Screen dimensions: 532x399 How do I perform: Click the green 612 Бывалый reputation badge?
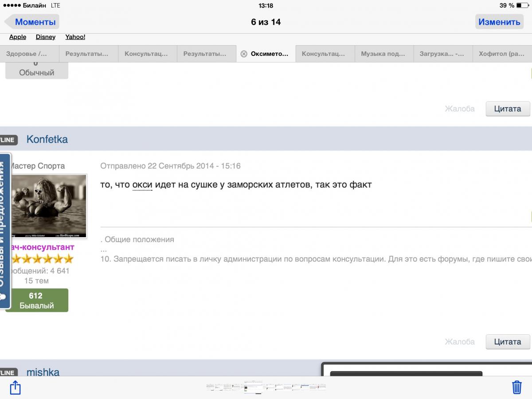[36, 301]
